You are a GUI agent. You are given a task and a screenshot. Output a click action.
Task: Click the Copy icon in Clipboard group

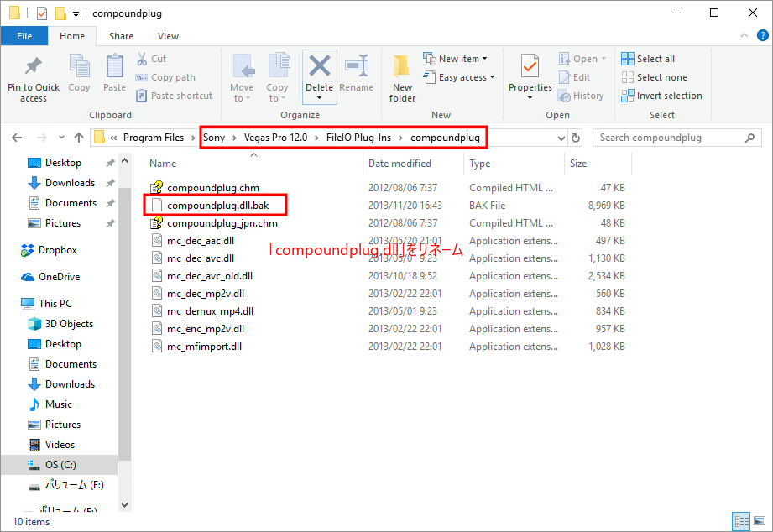point(79,67)
